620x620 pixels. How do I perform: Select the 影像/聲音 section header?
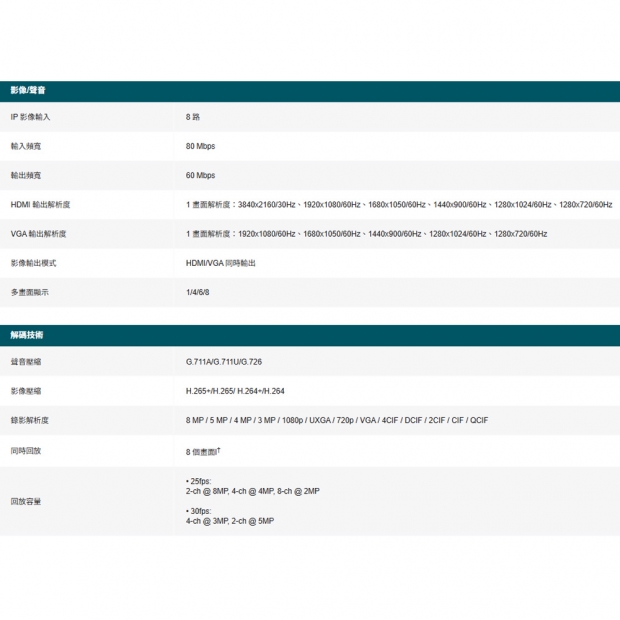click(310, 91)
